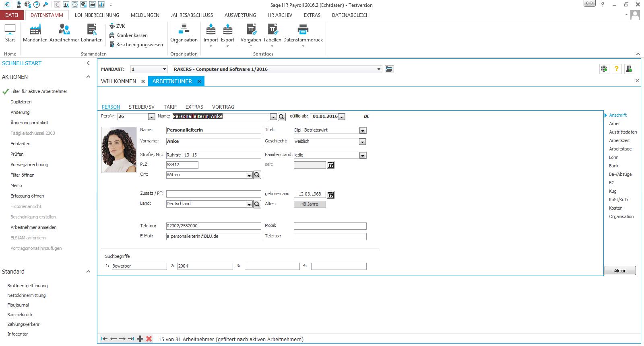Click the red delete record icon
Screen dimensions: 644x346
point(149,339)
